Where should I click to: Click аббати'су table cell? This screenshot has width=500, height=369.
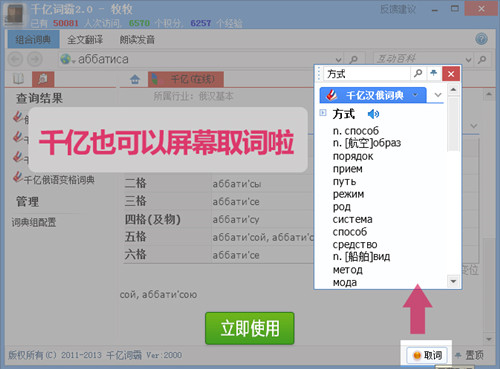[236, 220]
